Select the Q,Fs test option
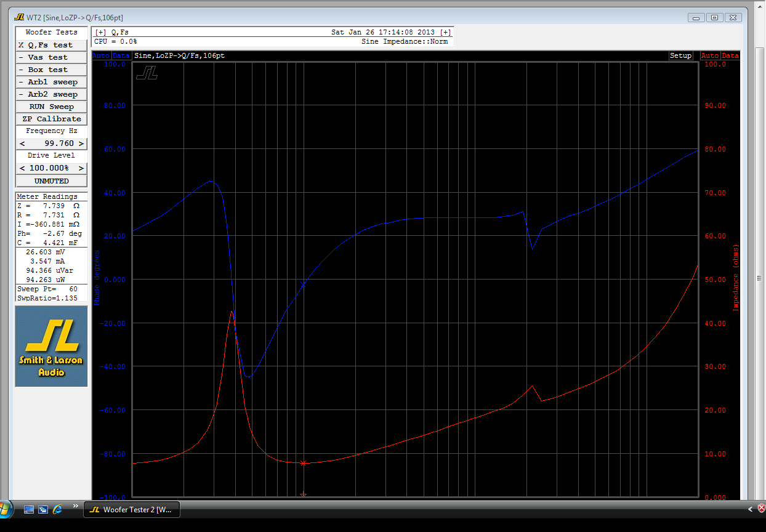The width and height of the screenshot is (766, 532). [x=51, y=45]
